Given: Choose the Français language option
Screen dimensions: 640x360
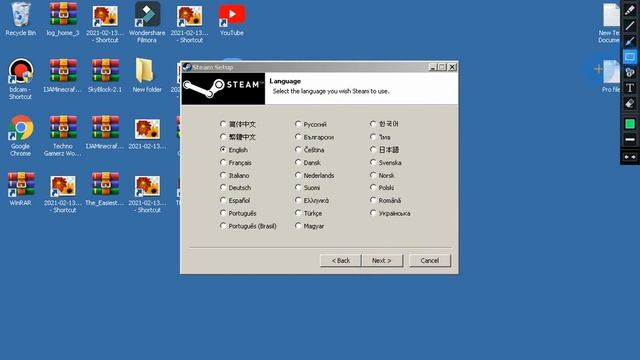Looking at the screenshot, I should pyautogui.click(x=223, y=162).
